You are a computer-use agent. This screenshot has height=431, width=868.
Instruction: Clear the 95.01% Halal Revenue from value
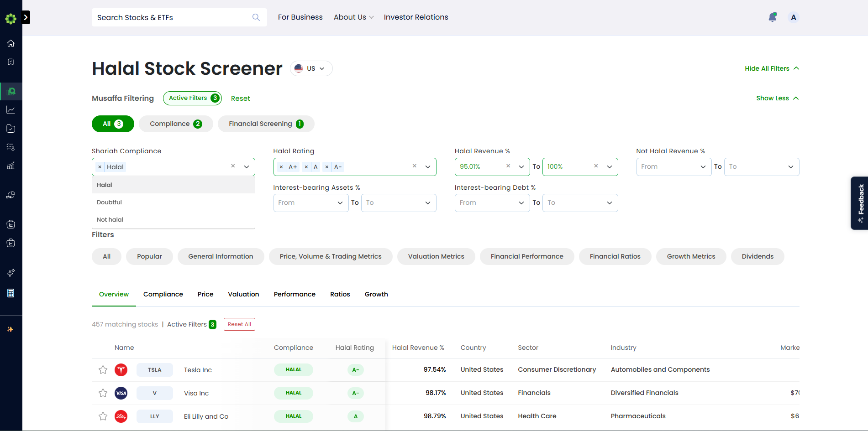pos(508,166)
